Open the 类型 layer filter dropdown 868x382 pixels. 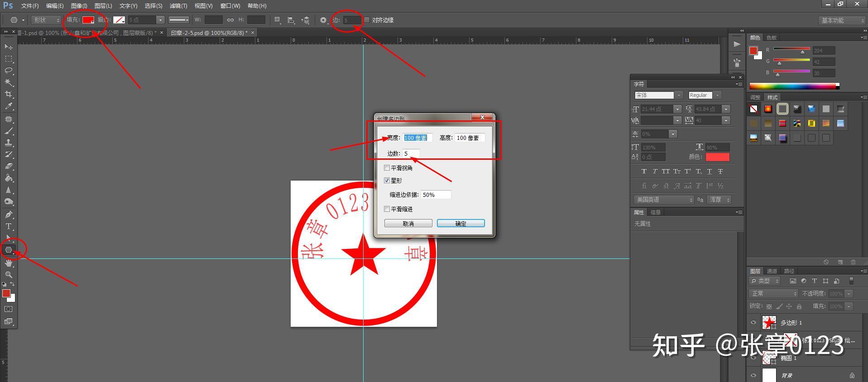pyautogui.click(x=765, y=281)
